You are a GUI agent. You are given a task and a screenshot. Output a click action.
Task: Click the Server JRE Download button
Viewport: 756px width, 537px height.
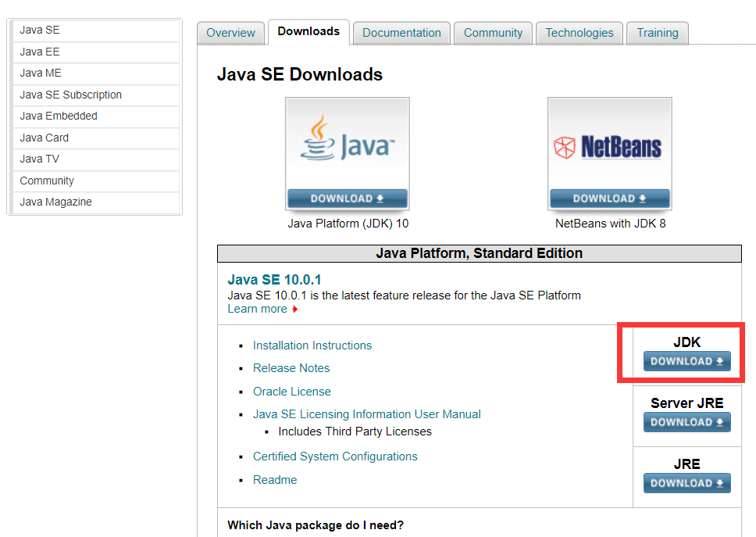click(x=687, y=422)
